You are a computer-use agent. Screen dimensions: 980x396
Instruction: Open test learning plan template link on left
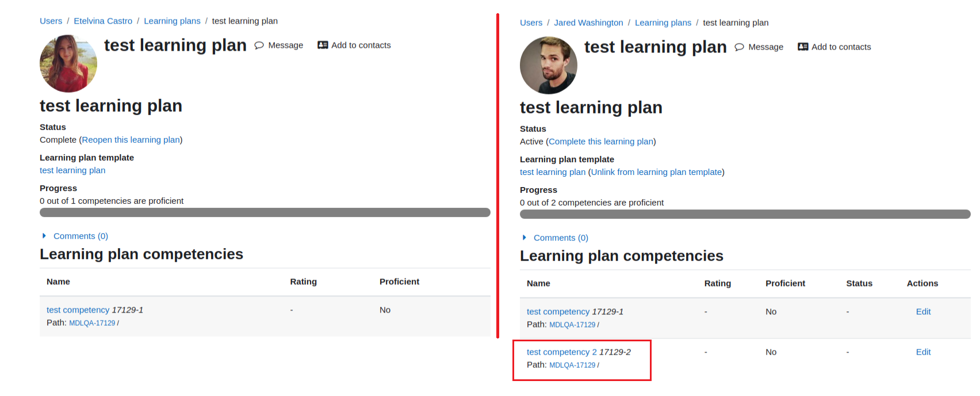(72, 170)
